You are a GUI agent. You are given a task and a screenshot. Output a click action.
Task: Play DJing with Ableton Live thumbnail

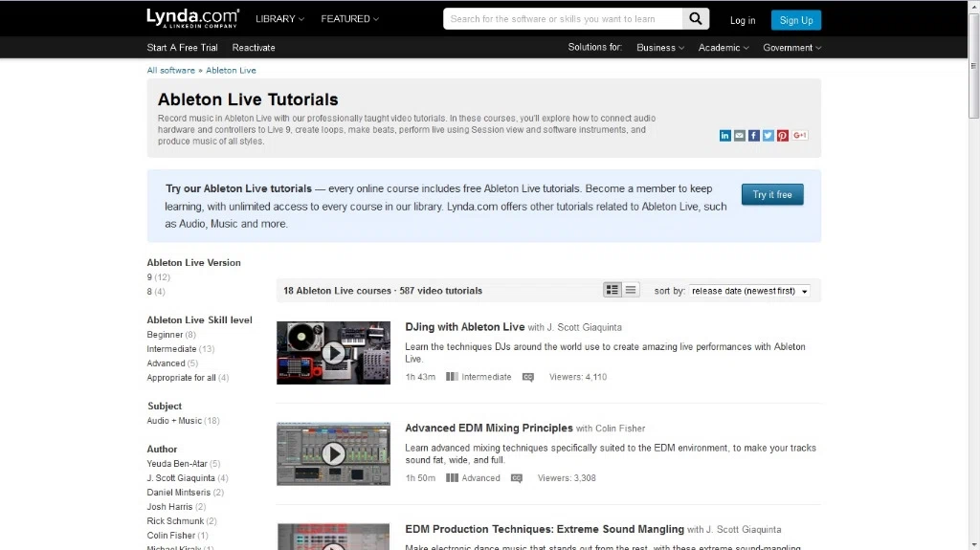tap(333, 353)
